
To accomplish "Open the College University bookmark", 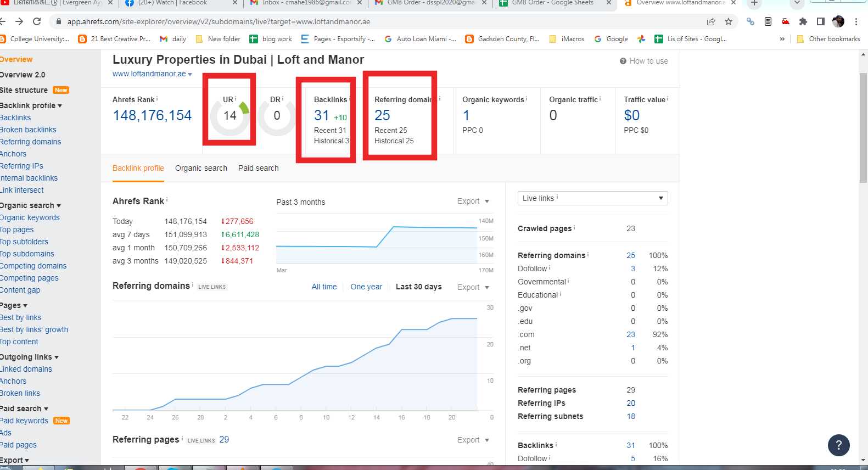I will (x=35, y=39).
